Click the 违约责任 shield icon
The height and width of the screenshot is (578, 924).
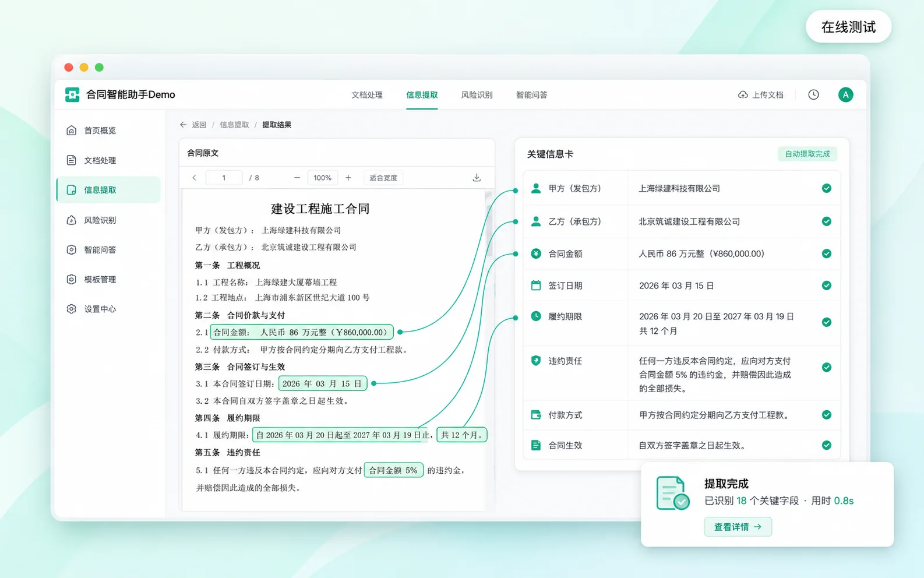[x=536, y=361]
